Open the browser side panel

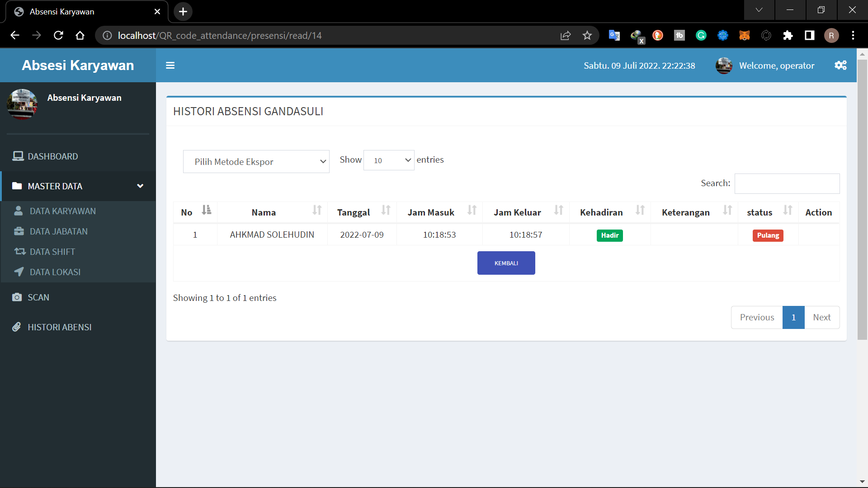[x=810, y=35]
